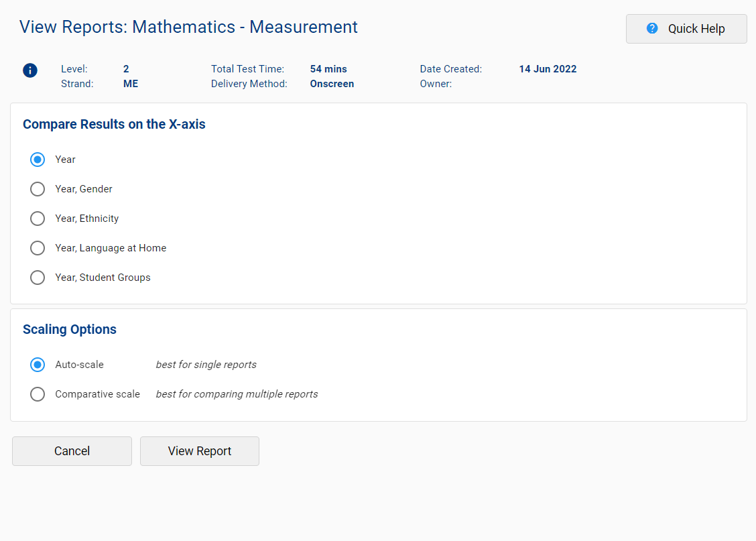Screen dimensions: 756x541
Task: Select the Year, Ethnicity radio button
Action: point(38,219)
